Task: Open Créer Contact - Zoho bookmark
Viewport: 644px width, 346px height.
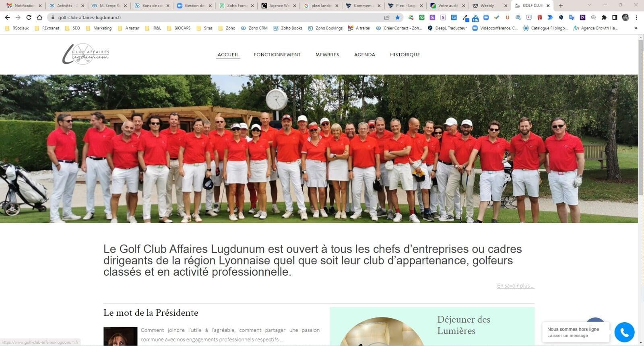Action: pos(398,28)
